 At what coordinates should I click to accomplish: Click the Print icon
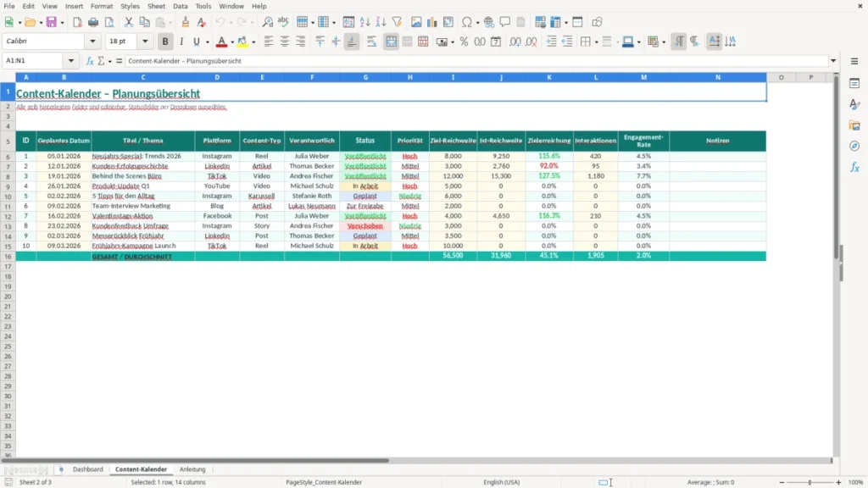pyautogui.click(x=93, y=22)
